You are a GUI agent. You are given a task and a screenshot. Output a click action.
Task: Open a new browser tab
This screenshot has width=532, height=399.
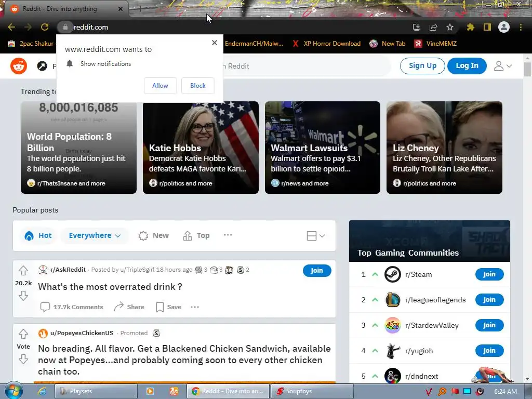[140, 9]
